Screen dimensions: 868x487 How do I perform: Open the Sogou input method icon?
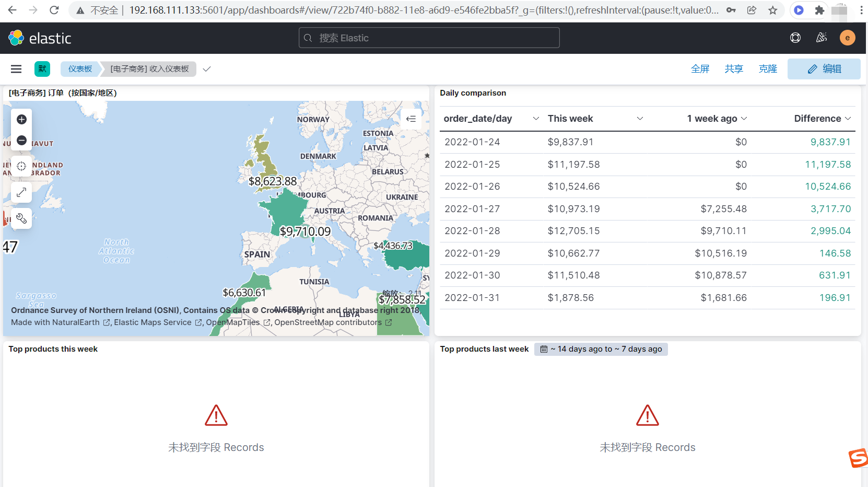(858, 458)
